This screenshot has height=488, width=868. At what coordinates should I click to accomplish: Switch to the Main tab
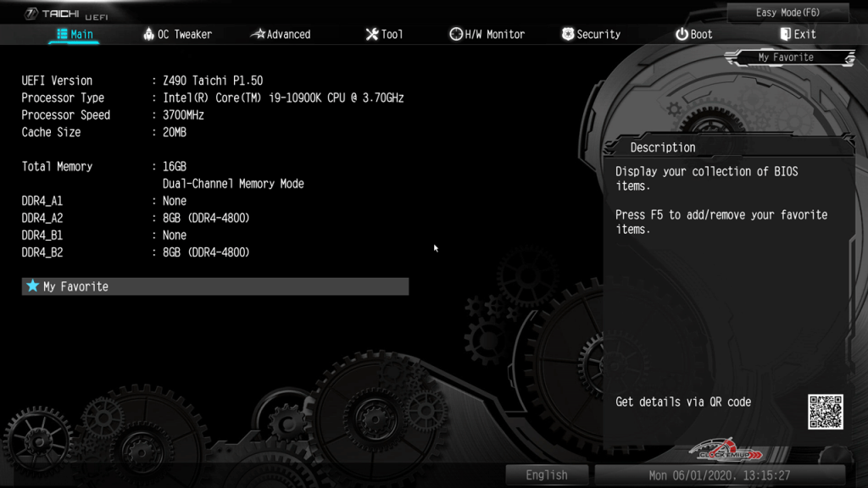(x=75, y=35)
